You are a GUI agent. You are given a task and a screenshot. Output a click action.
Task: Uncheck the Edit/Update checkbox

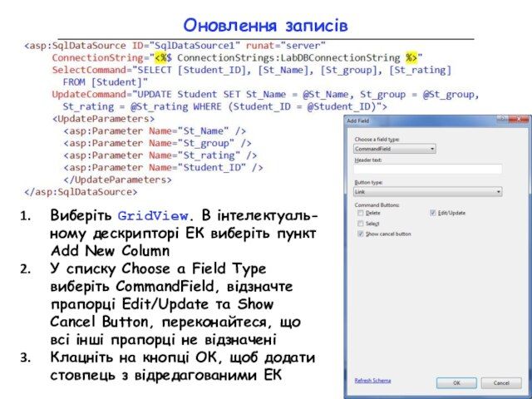click(x=432, y=213)
